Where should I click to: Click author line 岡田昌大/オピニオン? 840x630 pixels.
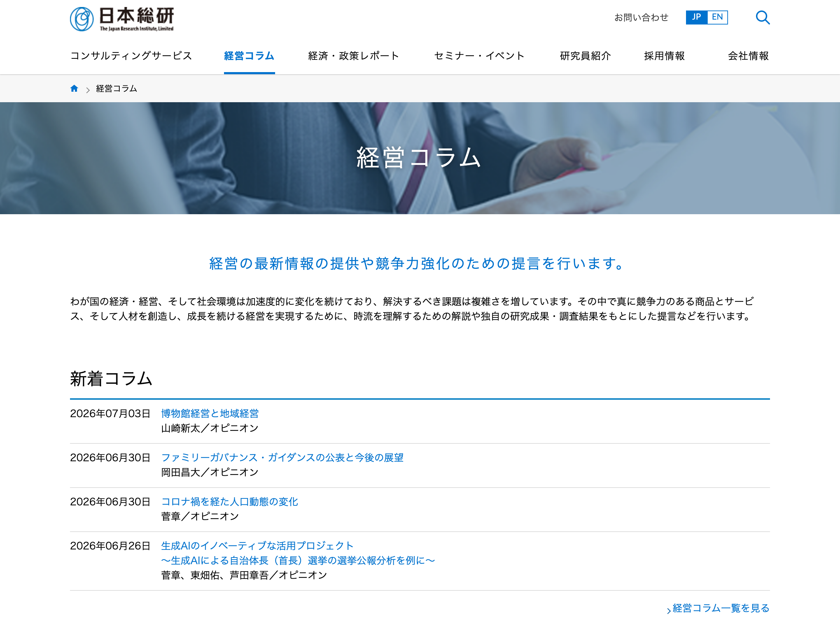[x=210, y=472]
